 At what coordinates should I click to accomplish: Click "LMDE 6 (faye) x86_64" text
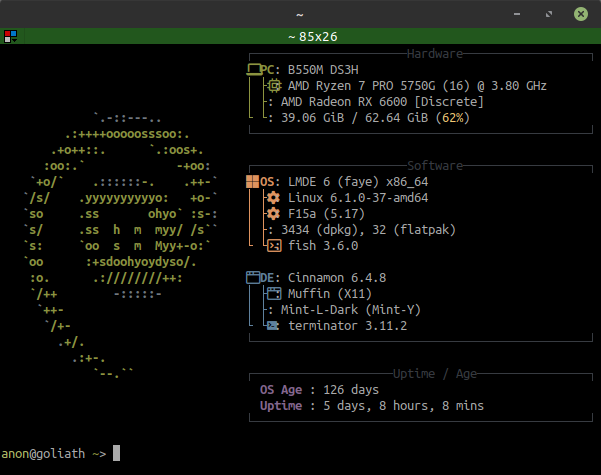pyautogui.click(x=358, y=182)
